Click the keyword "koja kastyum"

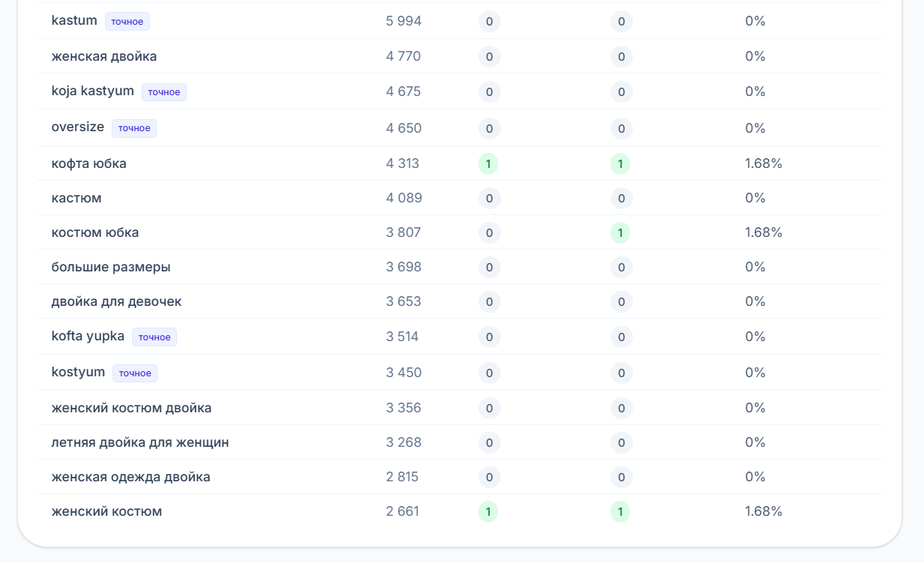coord(93,91)
